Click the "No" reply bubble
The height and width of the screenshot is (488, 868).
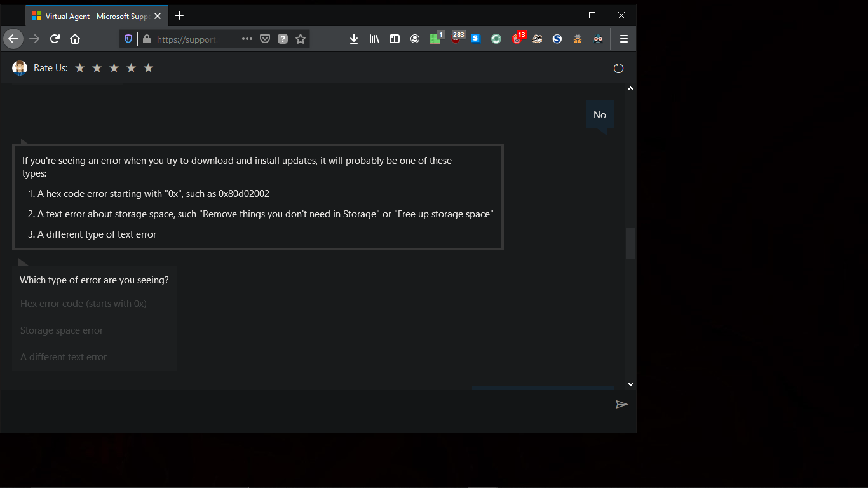(x=600, y=115)
